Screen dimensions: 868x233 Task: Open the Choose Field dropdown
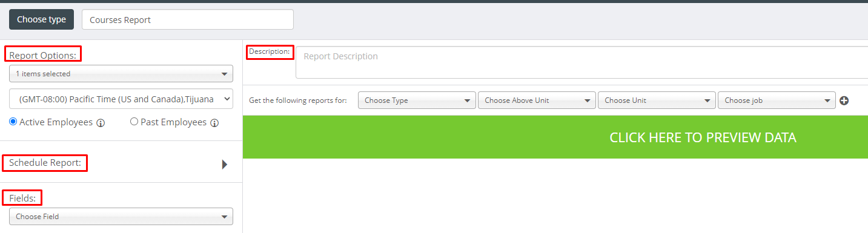pyautogui.click(x=121, y=216)
